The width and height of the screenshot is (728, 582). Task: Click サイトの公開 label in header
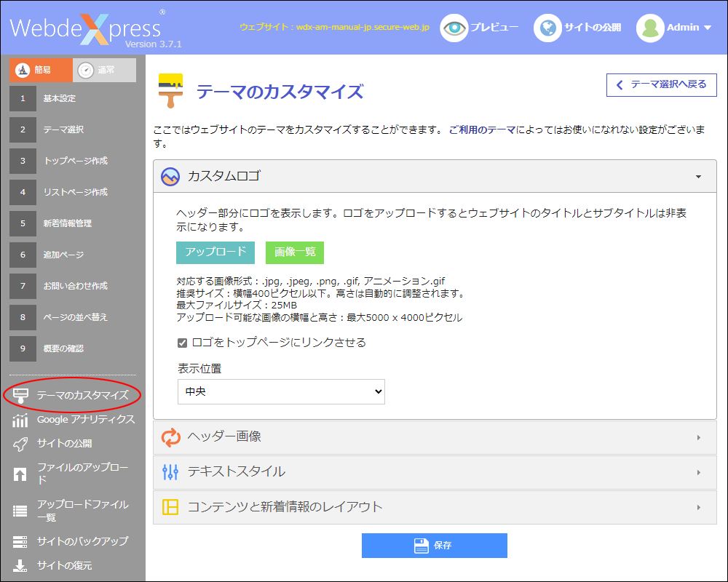(593, 28)
